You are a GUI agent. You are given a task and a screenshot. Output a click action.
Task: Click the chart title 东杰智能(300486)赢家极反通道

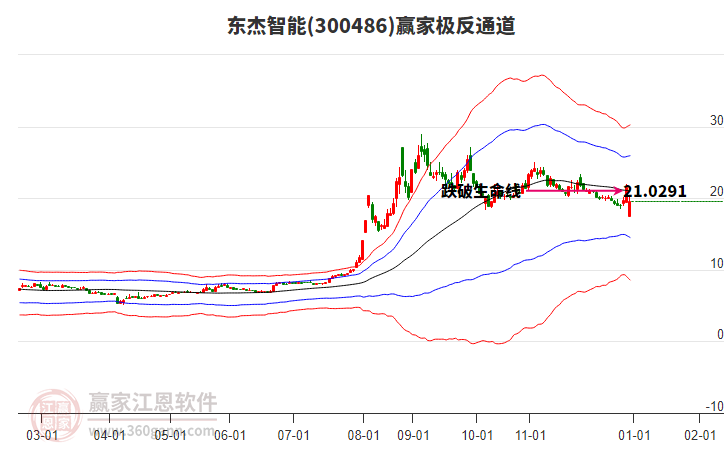[x=371, y=25]
